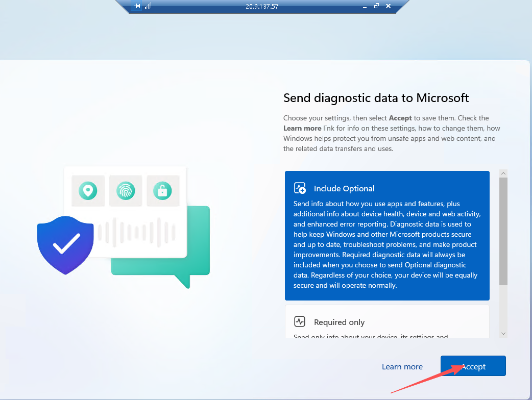
Task: Click the location pin tile in illustration
Action: [x=88, y=191]
